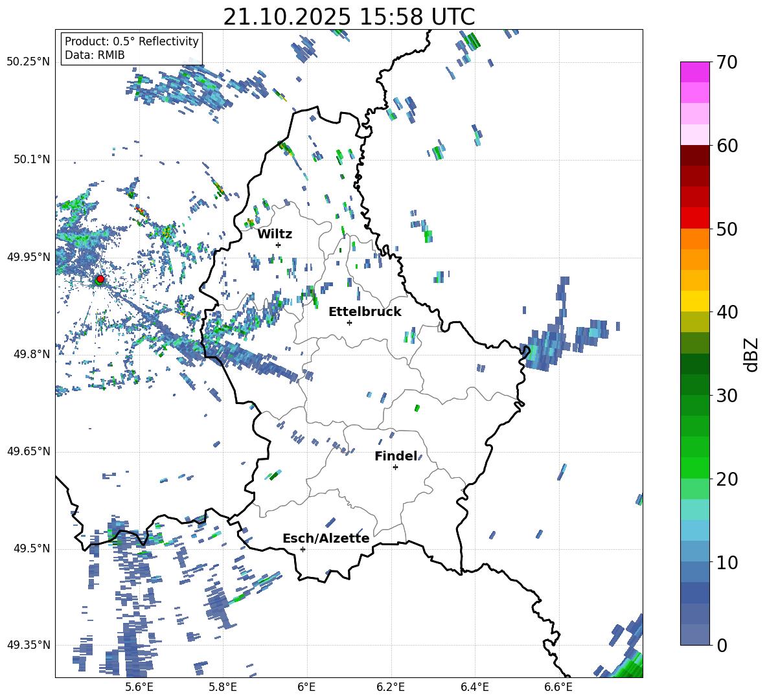Click the Findel city label

click(x=396, y=457)
